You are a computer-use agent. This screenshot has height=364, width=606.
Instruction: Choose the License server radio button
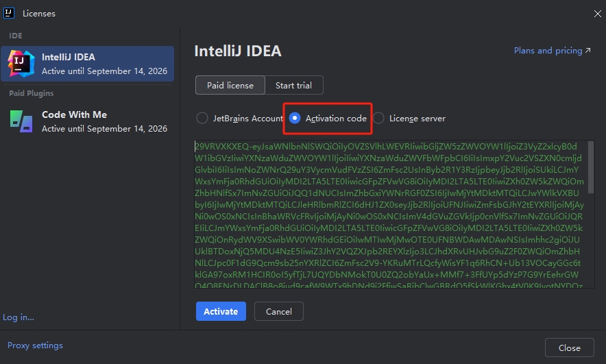click(378, 118)
